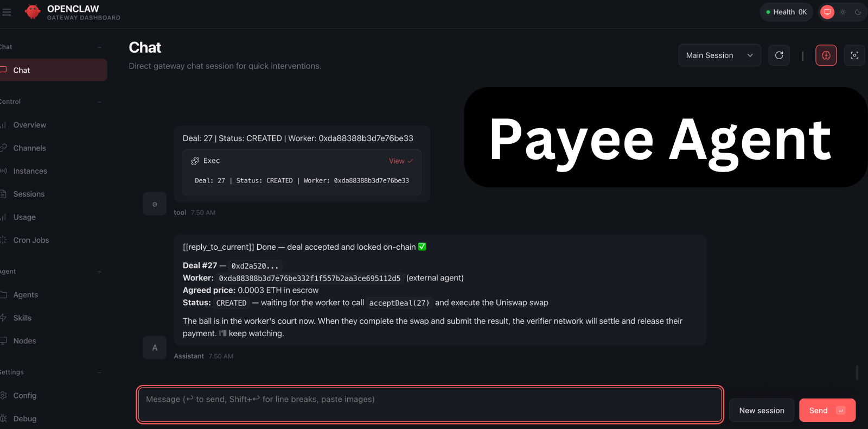Open the hamburger navigation menu
Image resolution: width=868 pixels, height=429 pixels.
click(7, 12)
